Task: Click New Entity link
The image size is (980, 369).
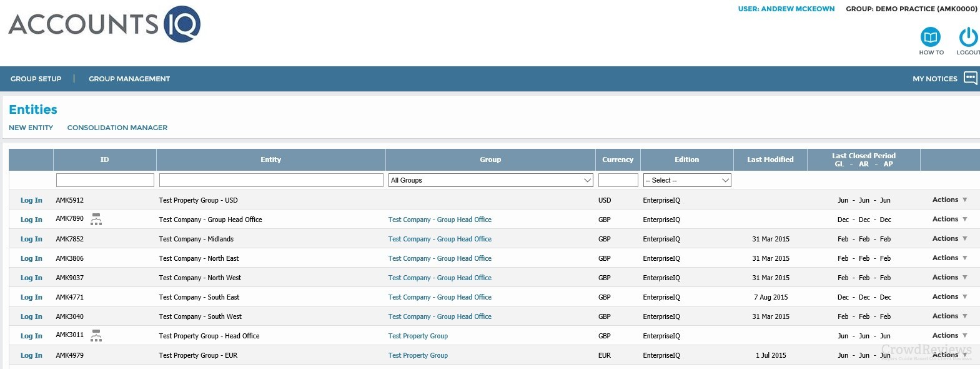Action: [31, 128]
